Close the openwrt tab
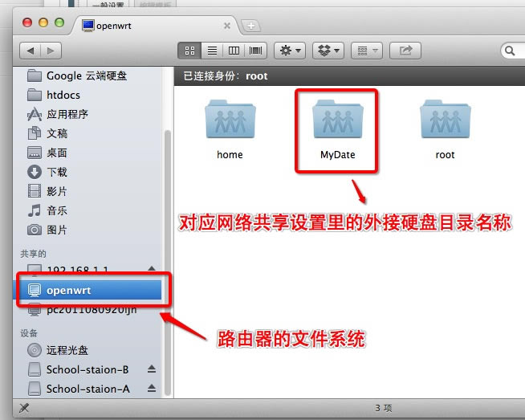The height and width of the screenshot is (420, 525). pyautogui.click(x=227, y=26)
